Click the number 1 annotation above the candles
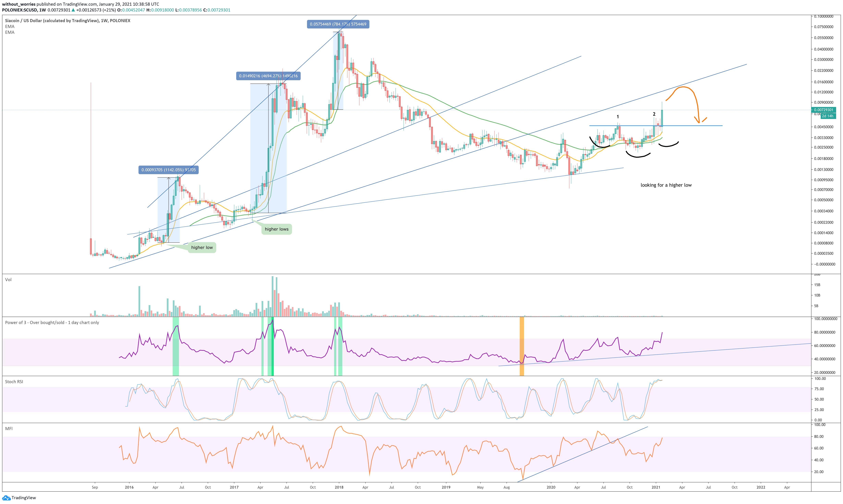The width and height of the screenshot is (843, 504). [618, 117]
